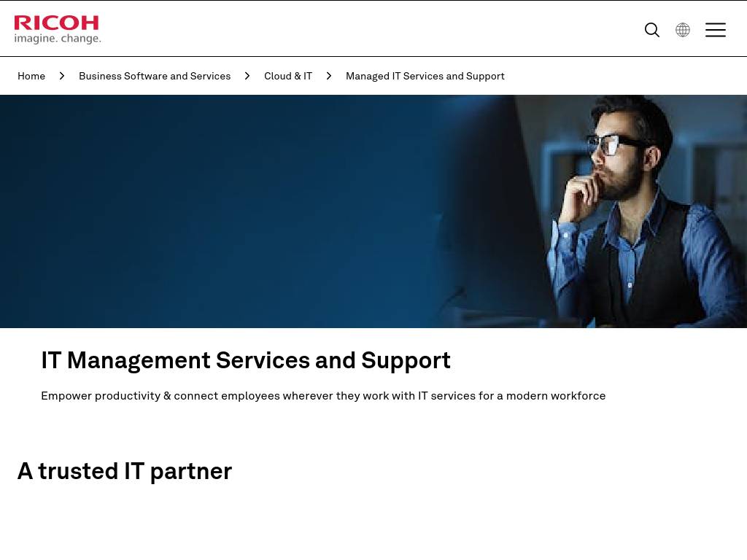Image resolution: width=747 pixels, height=560 pixels.
Task: Go to Home breadcrumb link
Action: tap(31, 76)
